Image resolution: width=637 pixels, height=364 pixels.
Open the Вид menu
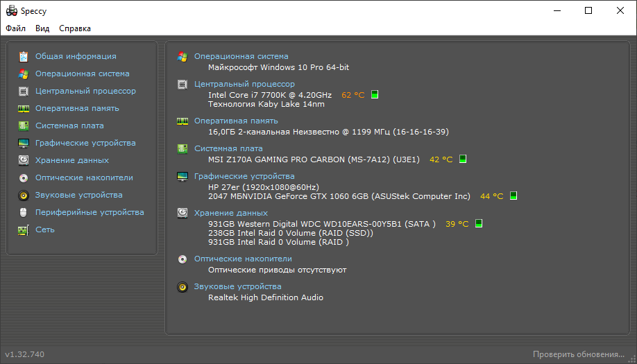click(x=42, y=28)
